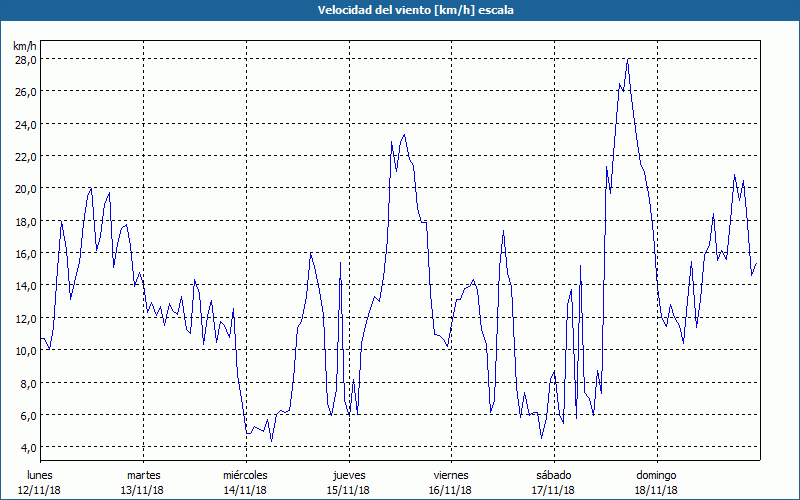Select the 8,0 y-axis value
Image resolution: width=800 pixels, height=500 pixels.
pos(29,383)
